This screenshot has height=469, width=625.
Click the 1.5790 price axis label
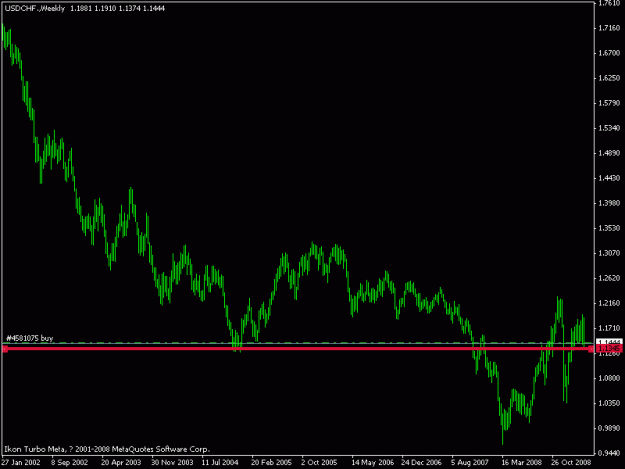pyautogui.click(x=609, y=103)
